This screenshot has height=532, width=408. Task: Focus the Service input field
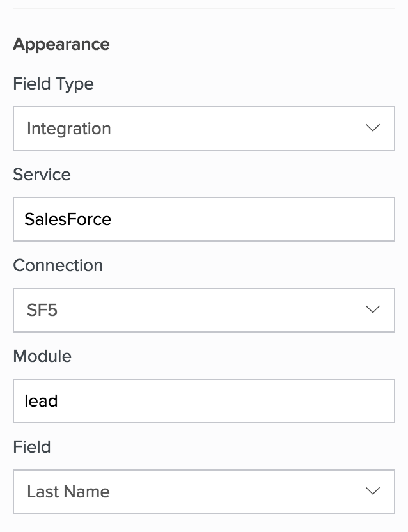coord(203,219)
